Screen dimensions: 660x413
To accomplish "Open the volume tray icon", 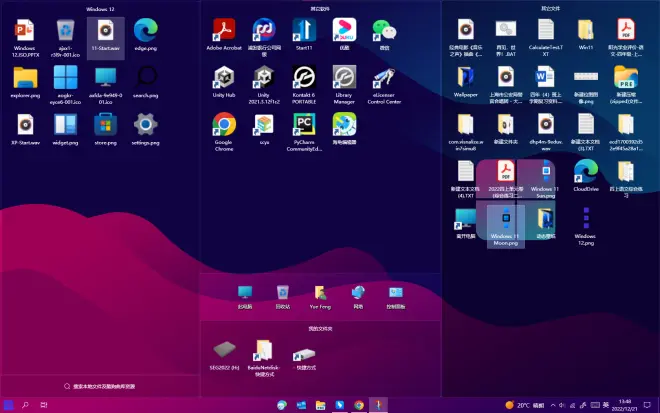I will click(562, 405).
